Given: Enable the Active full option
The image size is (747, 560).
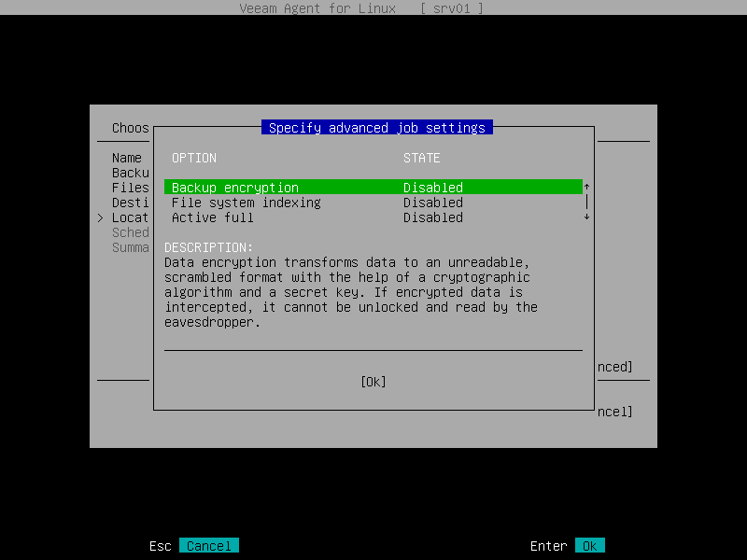Looking at the screenshot, I should point(209,217).
